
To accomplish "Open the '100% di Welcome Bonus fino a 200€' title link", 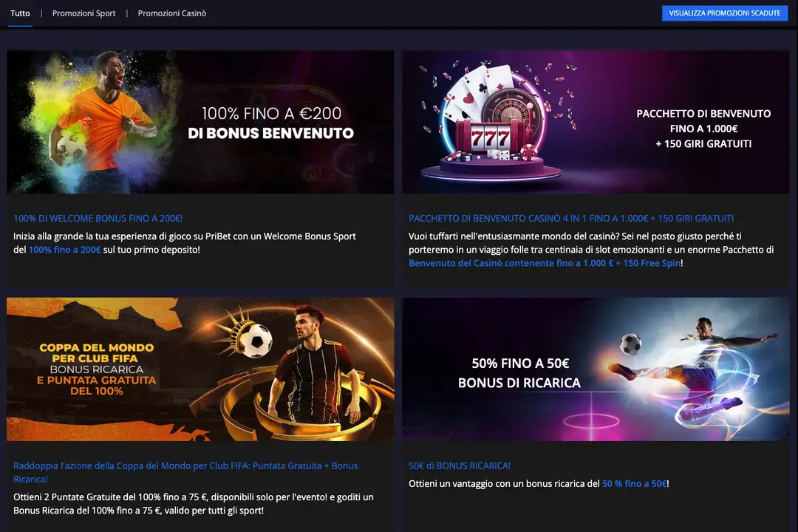I will [98, 219].
